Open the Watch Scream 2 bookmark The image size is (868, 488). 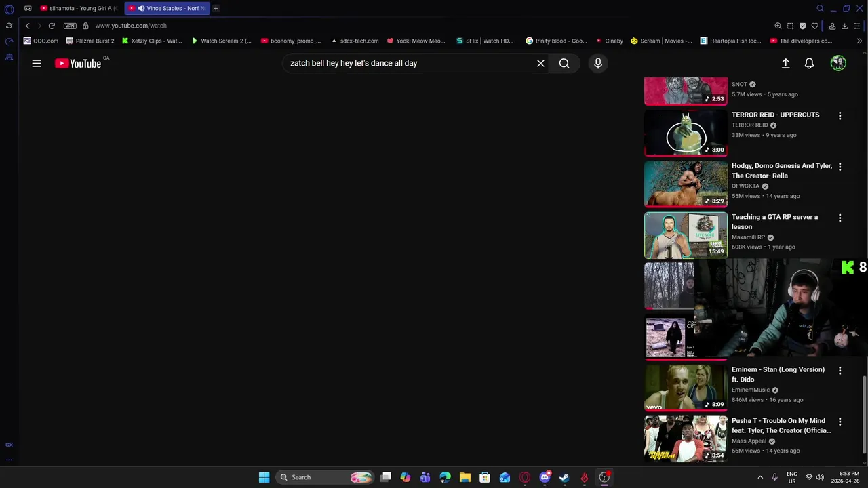click(x=221, y=41)
